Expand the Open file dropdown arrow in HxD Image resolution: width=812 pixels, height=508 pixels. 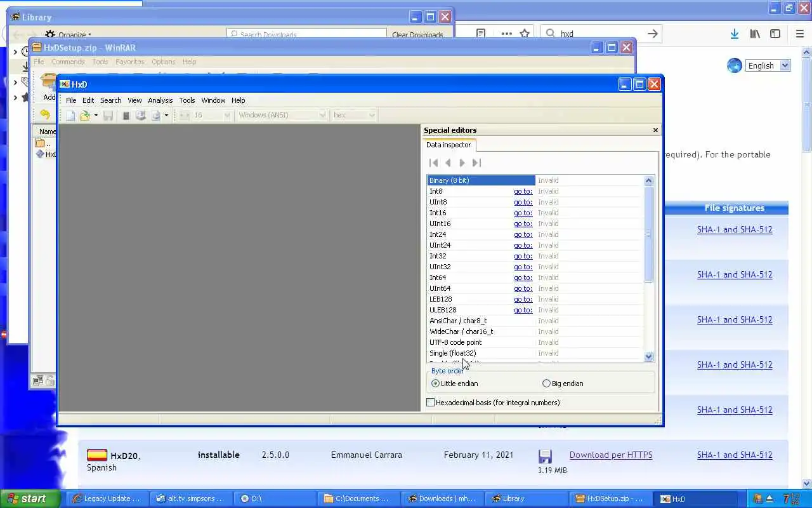click(x=96, y=116)
